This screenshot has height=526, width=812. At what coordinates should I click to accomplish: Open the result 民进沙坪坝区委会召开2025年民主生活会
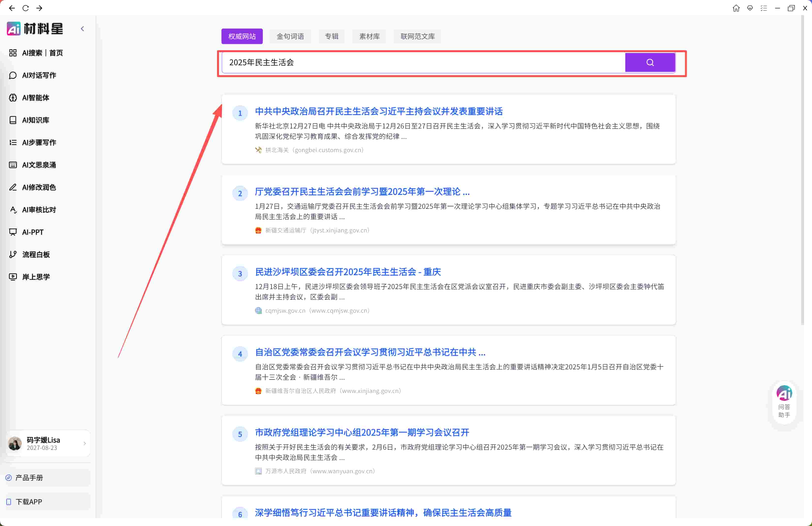348,272
